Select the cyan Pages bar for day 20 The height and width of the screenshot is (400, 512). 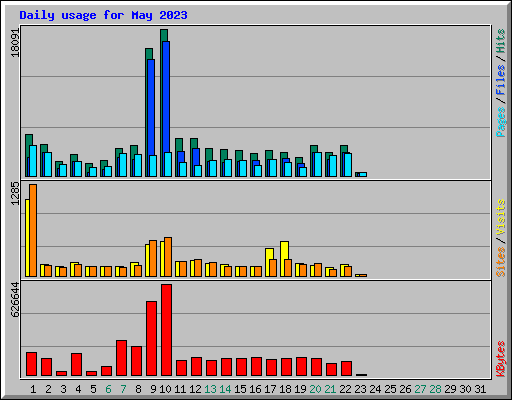(x=318, y=165)
